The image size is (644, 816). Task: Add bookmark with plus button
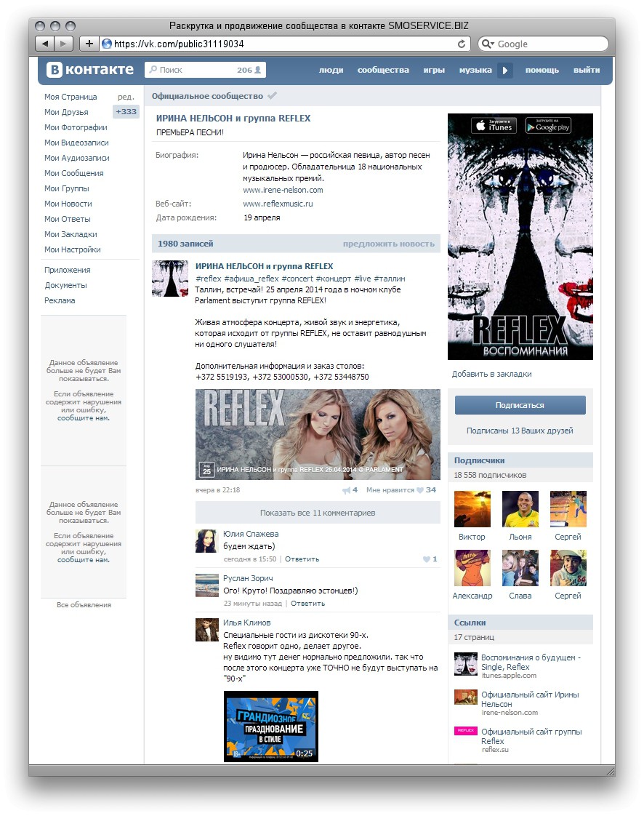[89, 44]
